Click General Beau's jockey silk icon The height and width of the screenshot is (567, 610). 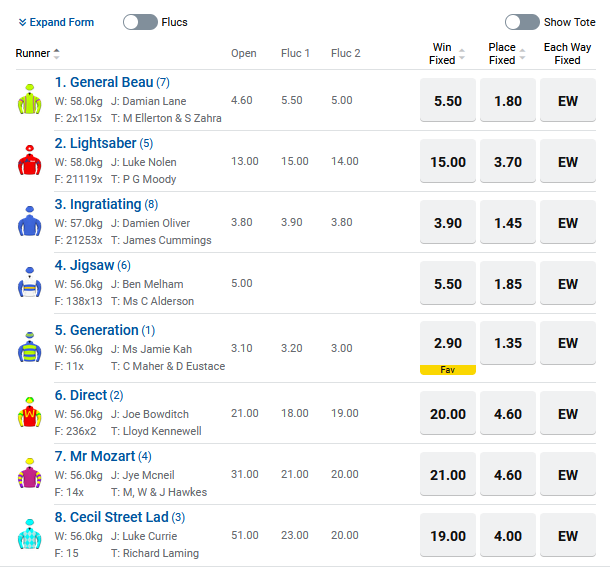(x=28, y=100)
